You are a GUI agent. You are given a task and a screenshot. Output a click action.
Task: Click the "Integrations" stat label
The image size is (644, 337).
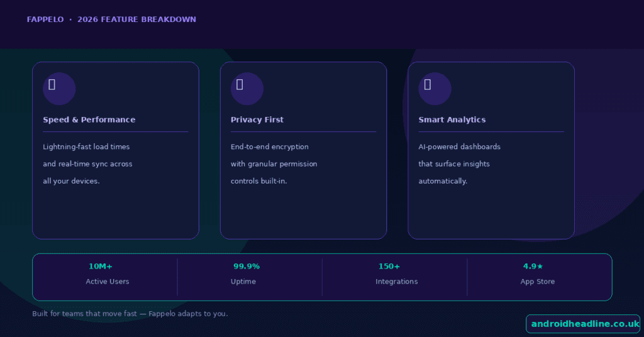397,282
